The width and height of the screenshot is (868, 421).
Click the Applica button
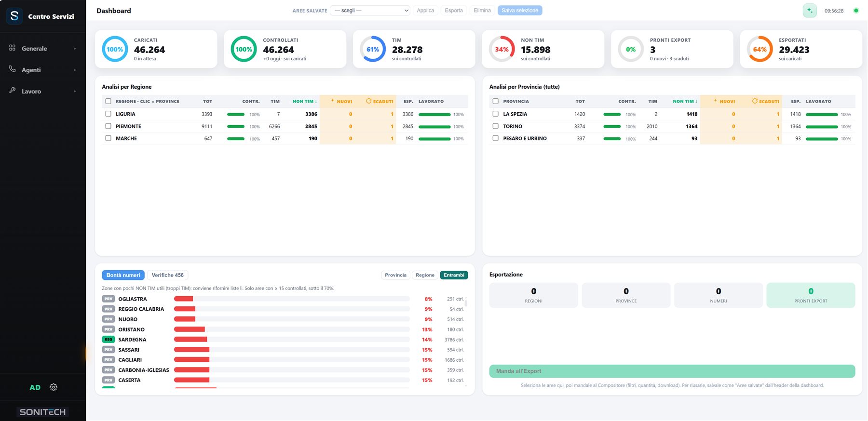425,11
